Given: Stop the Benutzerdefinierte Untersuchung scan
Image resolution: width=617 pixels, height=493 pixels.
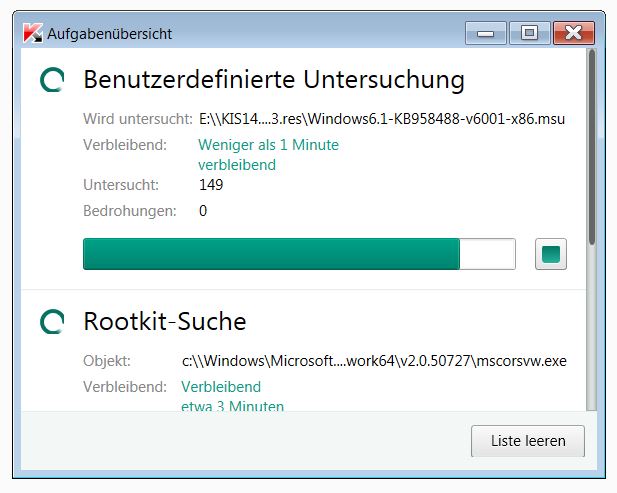Looking at the screenshot, I should click(550, 254).
